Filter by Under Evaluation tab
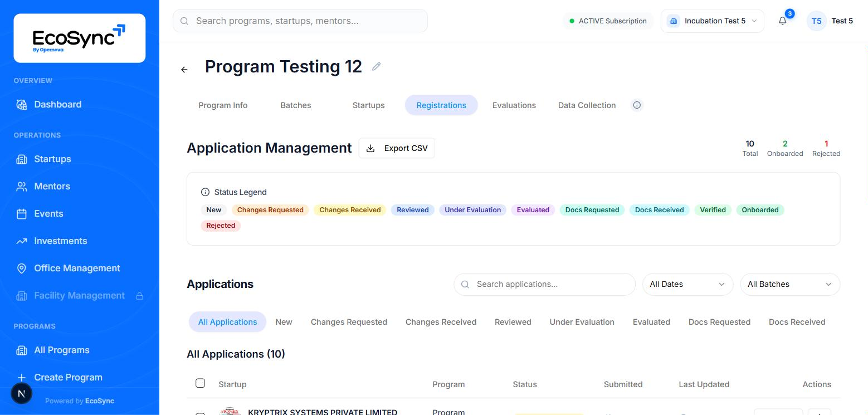 point(582,322)
